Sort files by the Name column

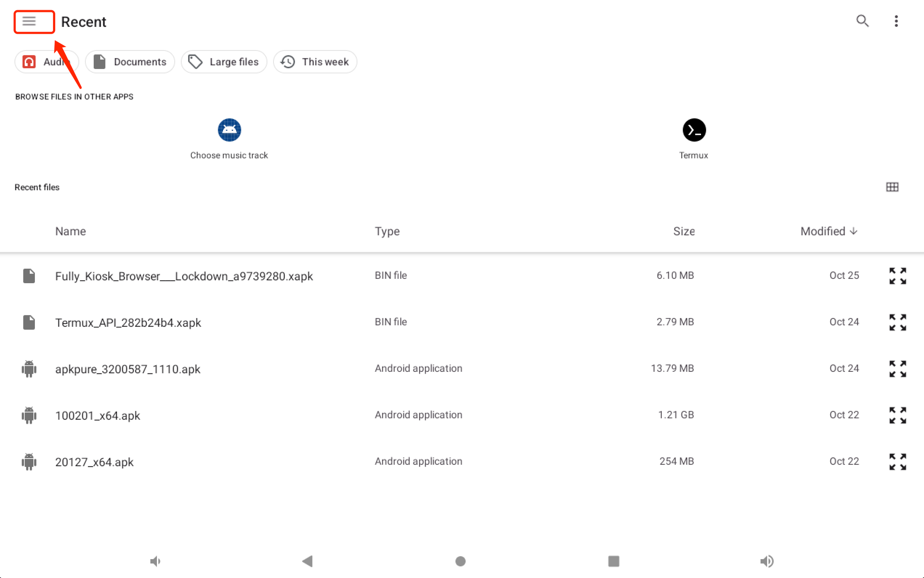click(x=71, y=231)
